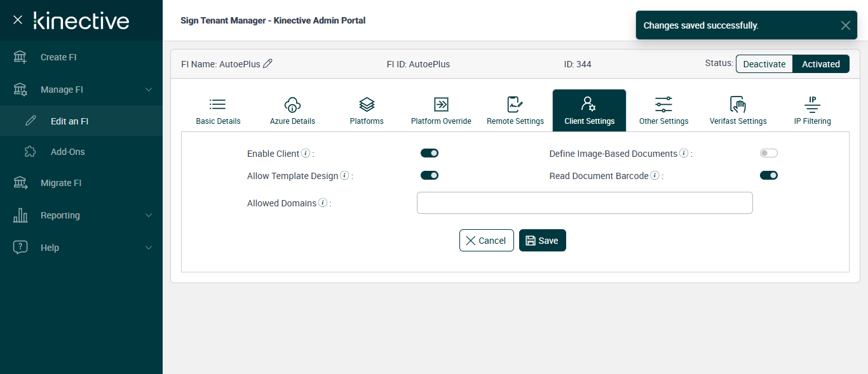Click into the Allowed Domains field
The width and height of the screenshot is (868, 374).
click(x=585, y=203)
